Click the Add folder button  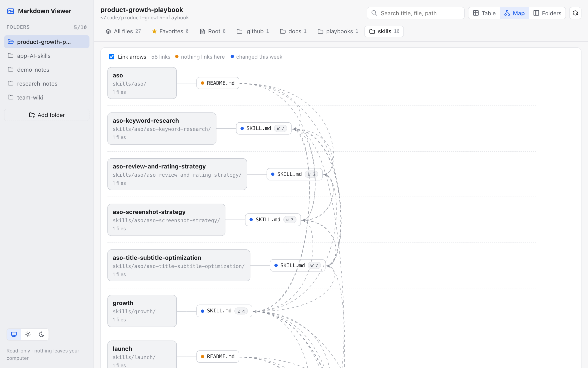pyautogui.click(x=47, y=115)
